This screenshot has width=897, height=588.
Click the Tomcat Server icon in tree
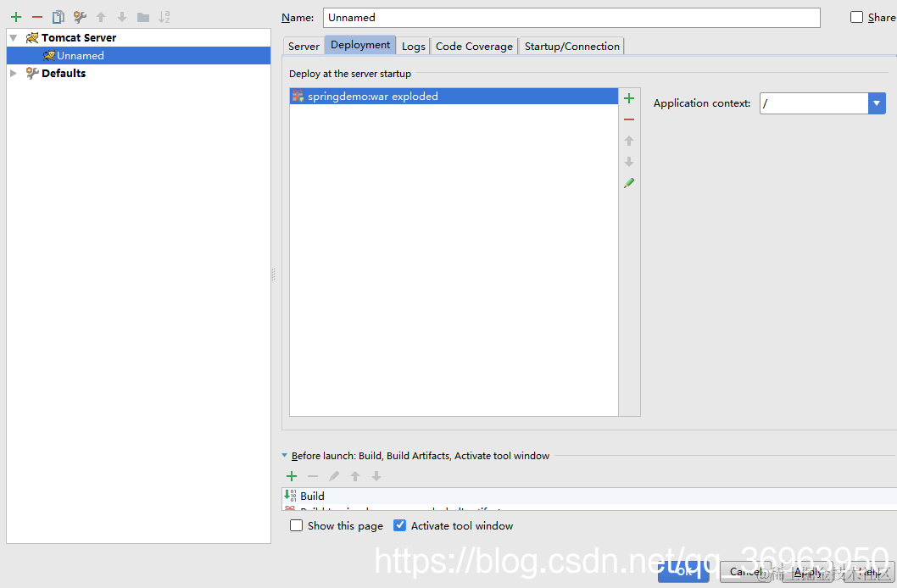(x=32, y=38)
